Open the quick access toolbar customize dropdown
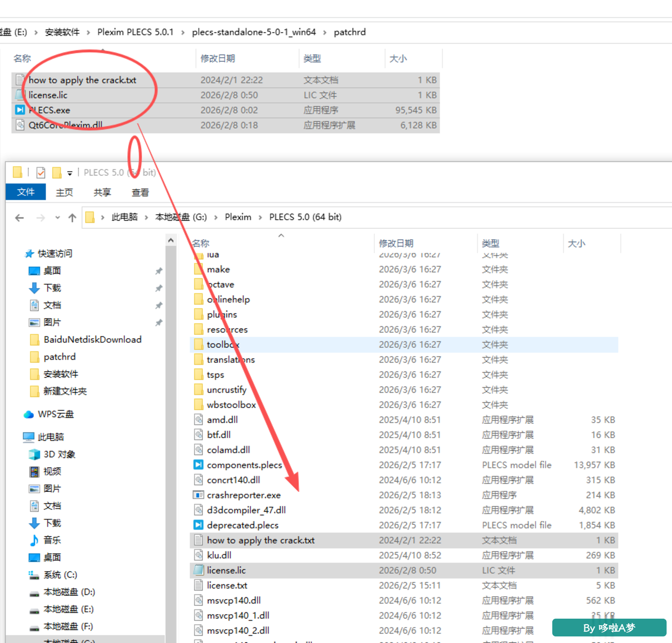Image resolution: width=672 pixels, height=643 pixels. pyautogui.click(x=70, y=173)
